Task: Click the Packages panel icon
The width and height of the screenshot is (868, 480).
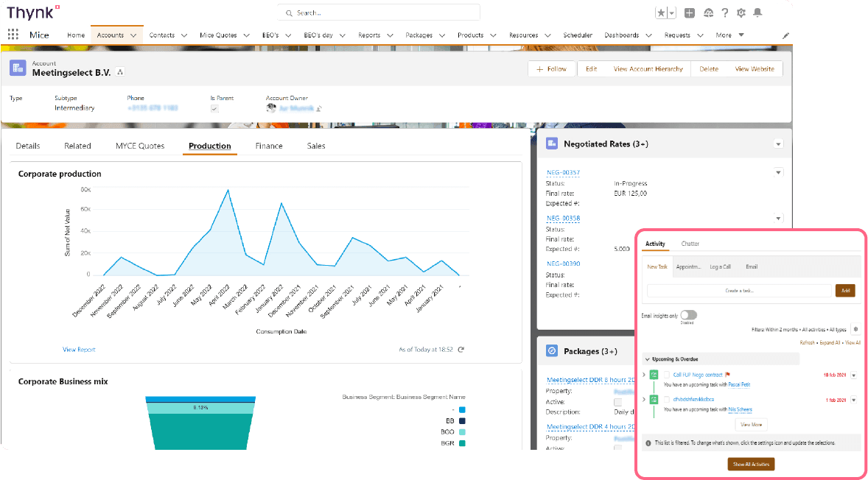Action: tap(550, 351)
